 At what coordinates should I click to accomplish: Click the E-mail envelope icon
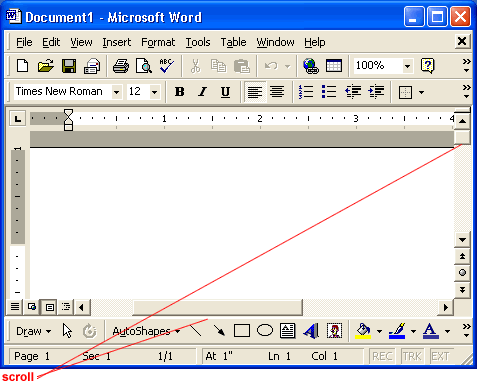[x=92, y=66]
